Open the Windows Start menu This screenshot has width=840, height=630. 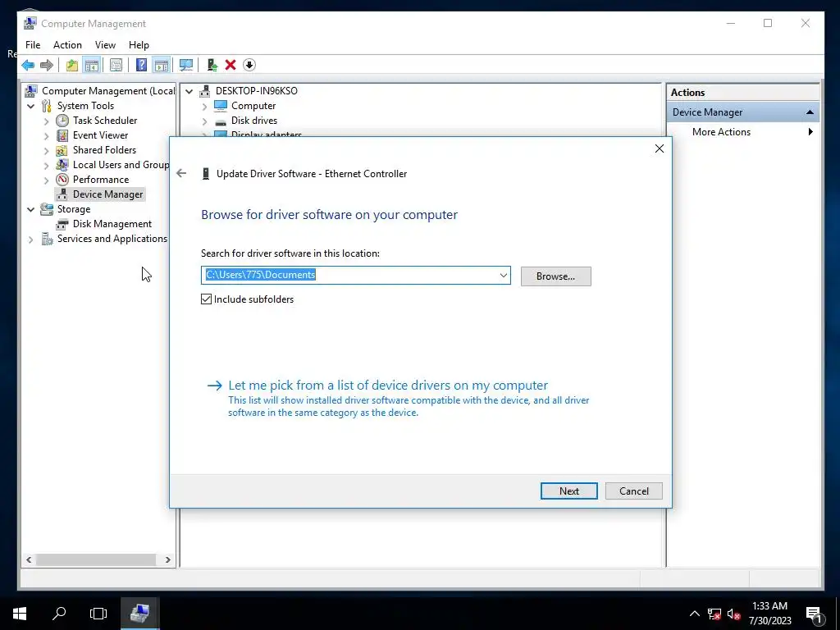[x=20, y=614]
